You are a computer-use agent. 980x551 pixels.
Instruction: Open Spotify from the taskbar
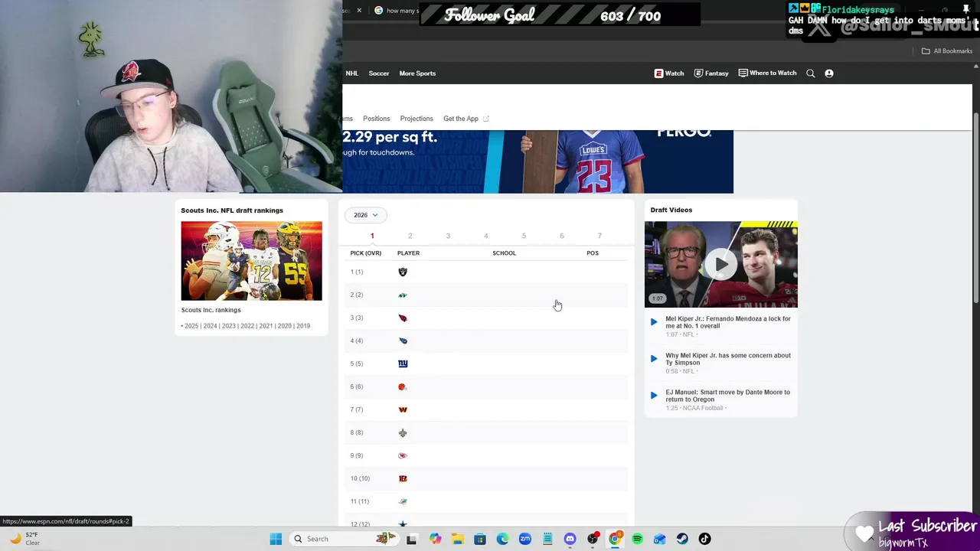[637, 539]
